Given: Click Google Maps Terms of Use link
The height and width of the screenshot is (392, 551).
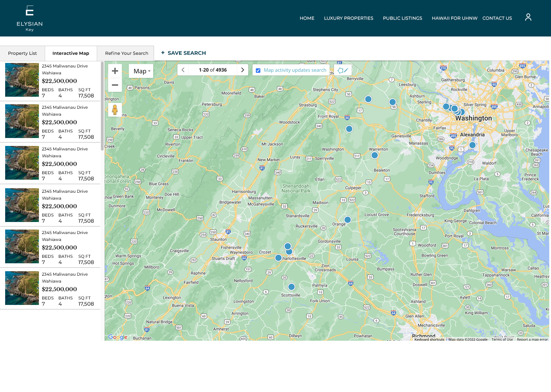Looking at the screenshot, I should tap(502, 339).
